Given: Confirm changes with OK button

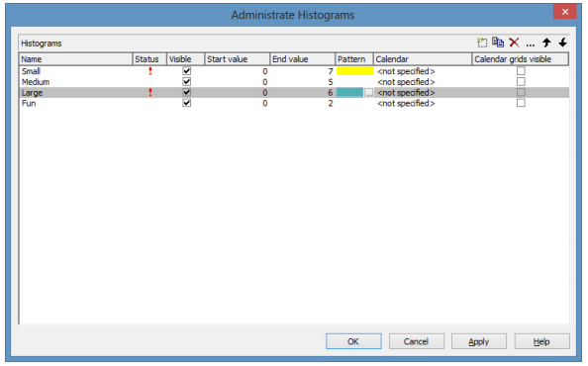Looking at the screenshot, I should (x=353, y=341).
